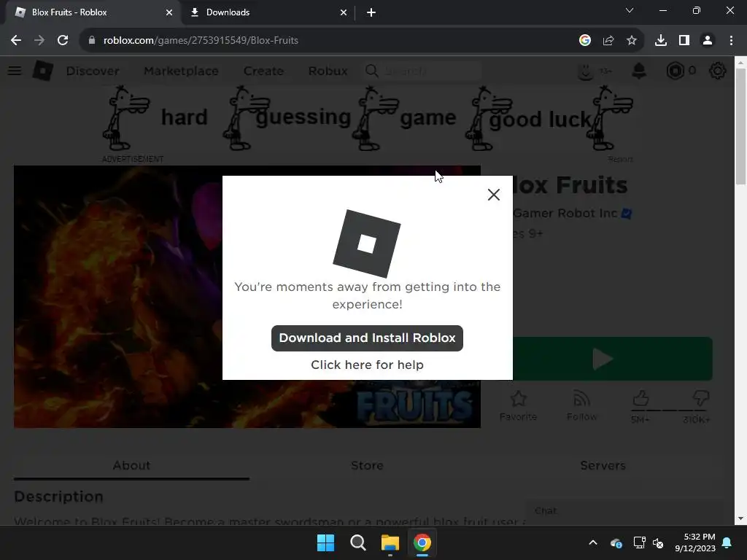Open Roblox notifications bell

(639, 71)
